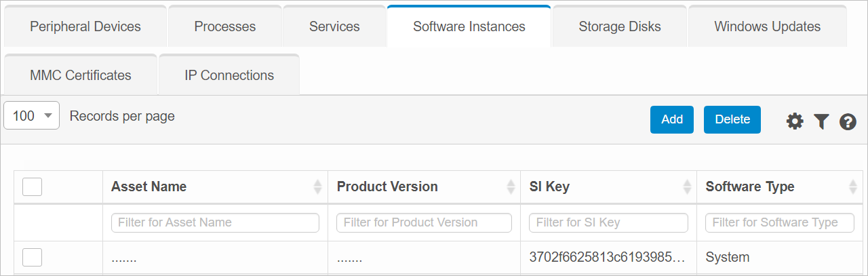Open the IP Connections tab
Viewport: 868px width, 276px height.
pyautogui.click(x=229, y=75)
